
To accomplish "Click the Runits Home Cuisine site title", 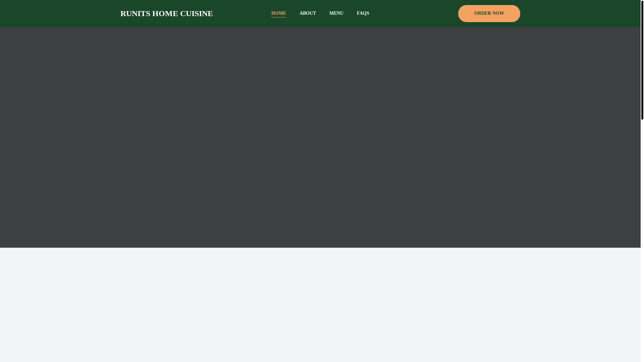I will (x=166, y=13).
